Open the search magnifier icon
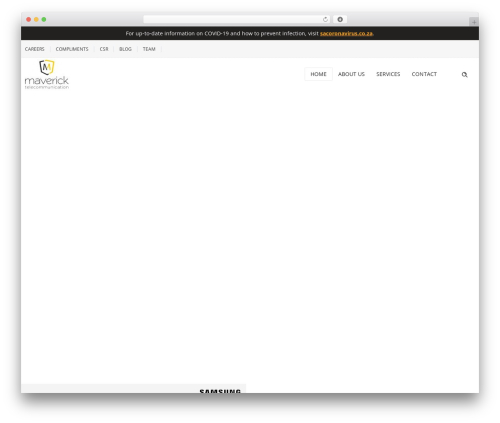The image size is (500, 423). [x=464, y=75]
